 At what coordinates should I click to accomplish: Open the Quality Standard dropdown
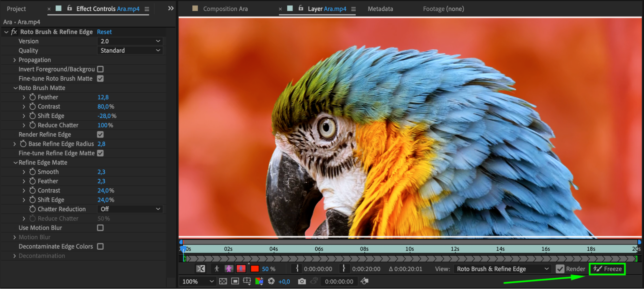tap(130, 51)
